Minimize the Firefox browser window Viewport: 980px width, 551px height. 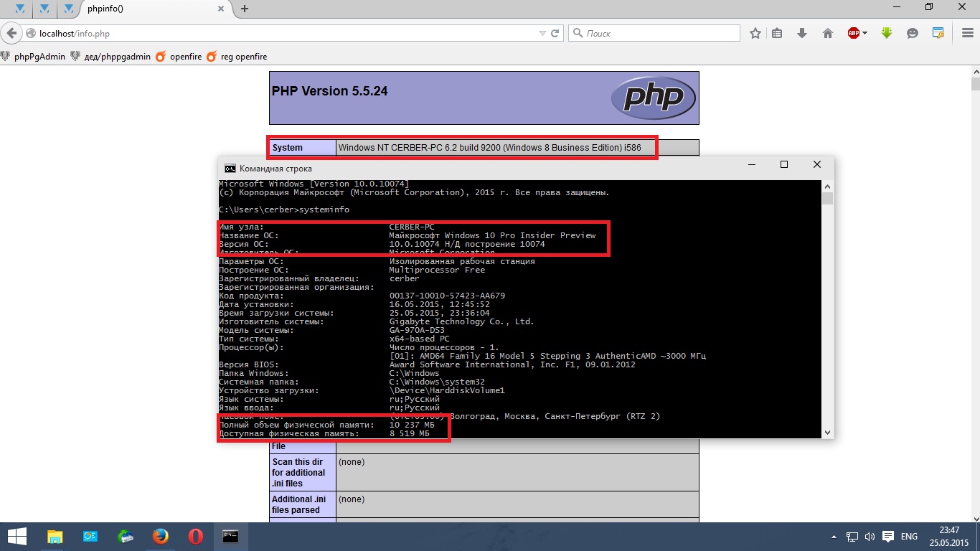(x=896, y=7)
